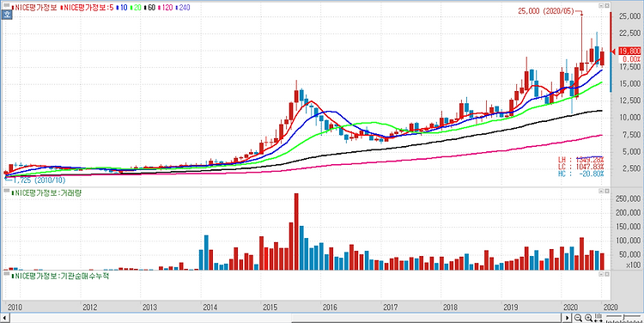Click the 1,725 (2010/10) low price annotation
This screenshot has height=323, width=644.
coord(39,180)
